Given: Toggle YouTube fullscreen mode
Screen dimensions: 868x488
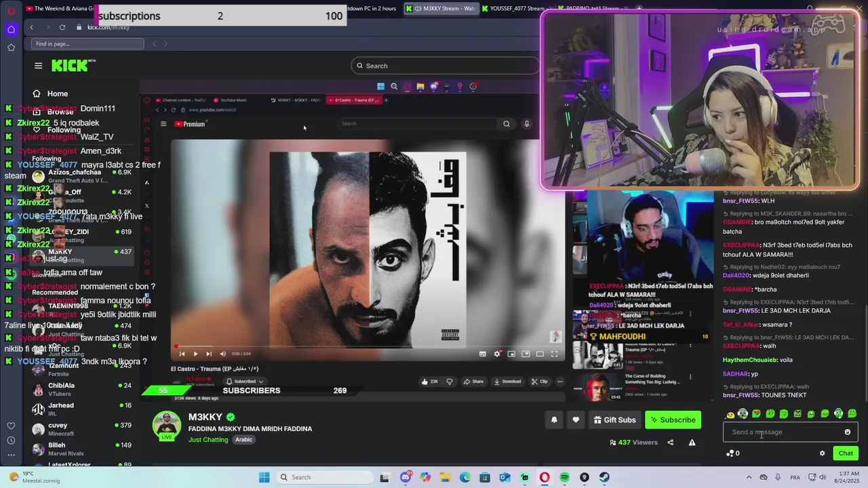Looking at the screenshot, I should pyautogui.click(x=554, y=354).
